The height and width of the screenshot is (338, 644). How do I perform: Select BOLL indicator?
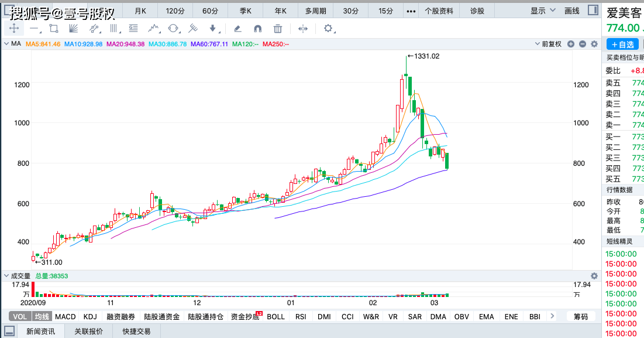pos(275,316)
